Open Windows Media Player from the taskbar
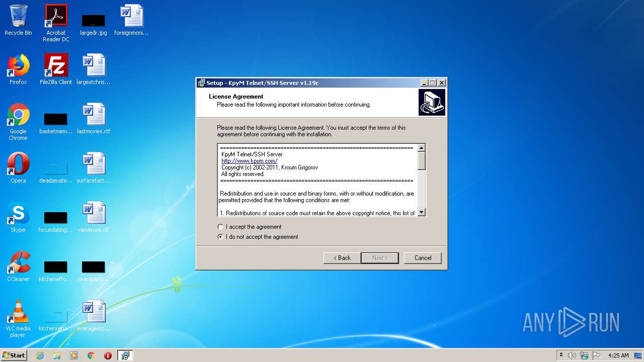Screen dimensions: 644x362 pos(74,355)
